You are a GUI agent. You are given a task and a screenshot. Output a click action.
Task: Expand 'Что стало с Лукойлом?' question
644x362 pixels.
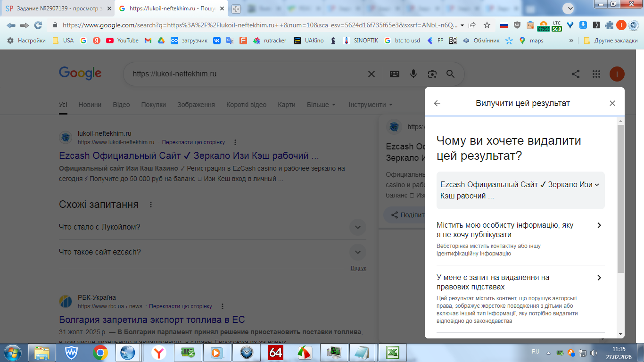(x=357, y=227)
